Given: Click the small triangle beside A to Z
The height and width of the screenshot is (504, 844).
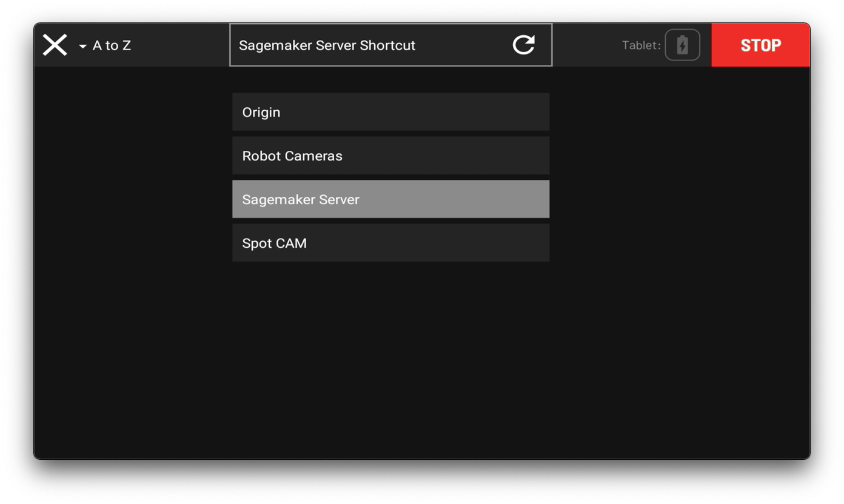Looking at the screenshot, I should [82, 46].
